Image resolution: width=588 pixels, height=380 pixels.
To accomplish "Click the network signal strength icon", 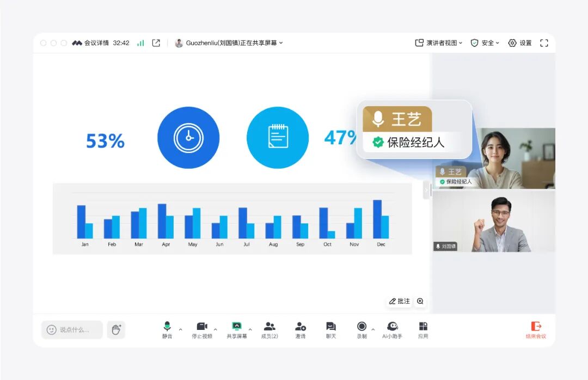I will click(140, 43).
